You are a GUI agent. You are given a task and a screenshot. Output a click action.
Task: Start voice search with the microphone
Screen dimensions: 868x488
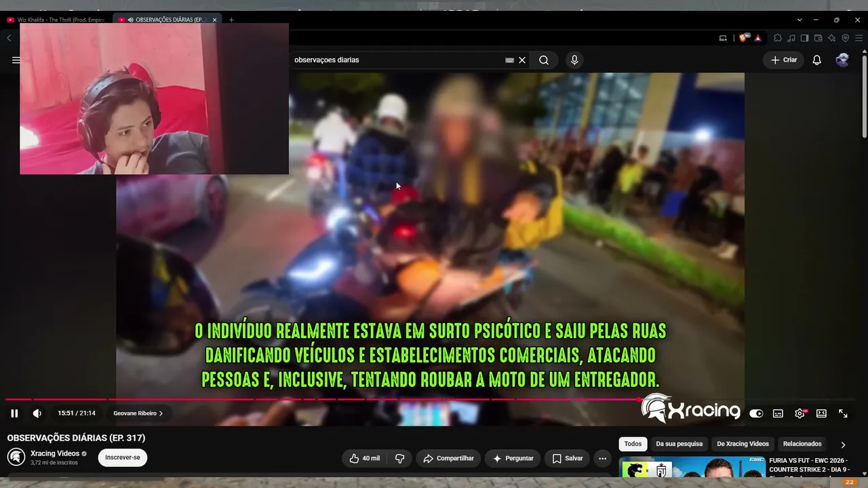coord(574,60)
